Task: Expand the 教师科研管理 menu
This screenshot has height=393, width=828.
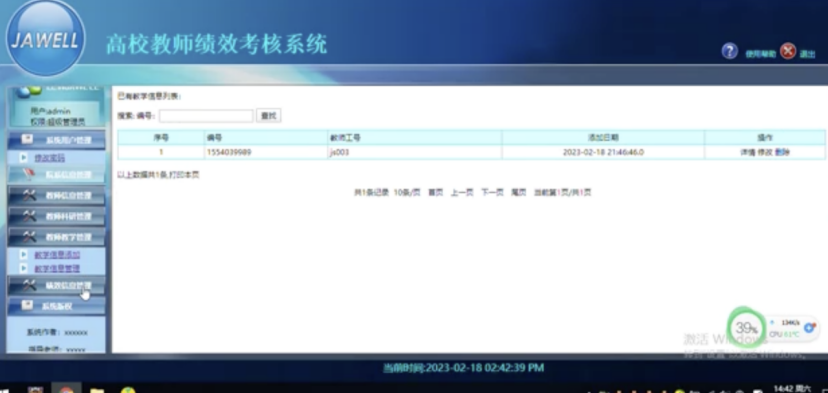Action: click(56, 216)
